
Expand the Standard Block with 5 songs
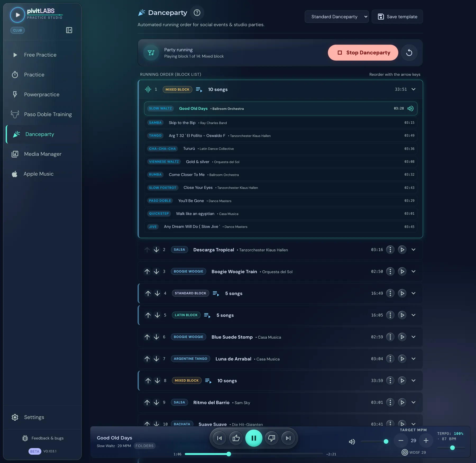click(x=414, y=293)
